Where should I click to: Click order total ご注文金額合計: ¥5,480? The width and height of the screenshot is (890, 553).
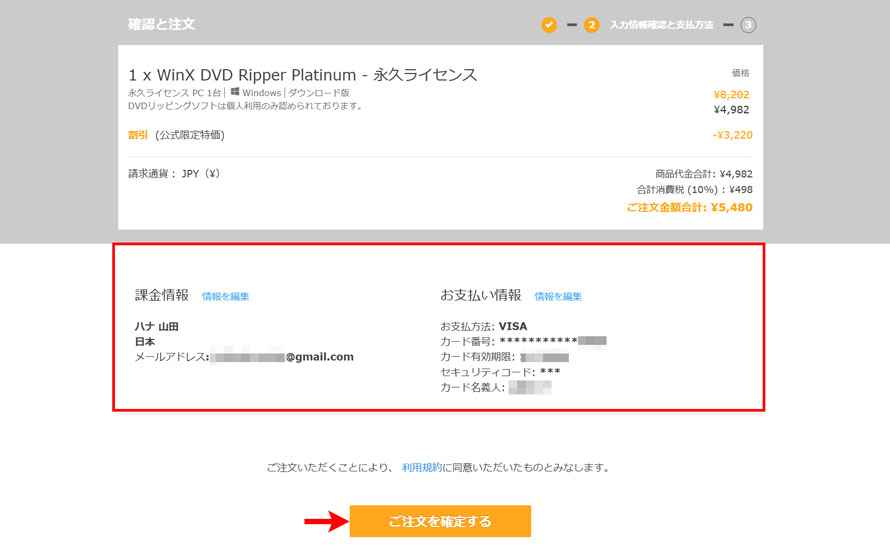tap(689, 207)
